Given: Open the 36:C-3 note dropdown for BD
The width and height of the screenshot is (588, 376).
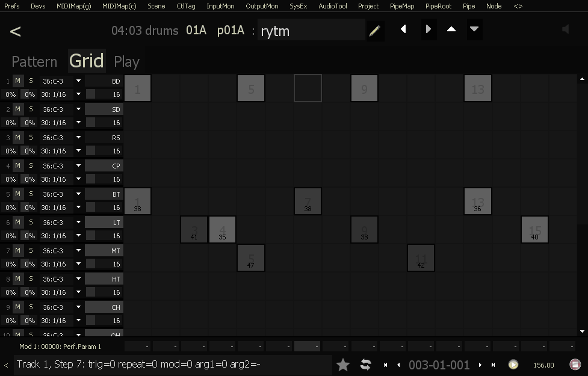Looking at the screenshot, I should click(78, 81).
